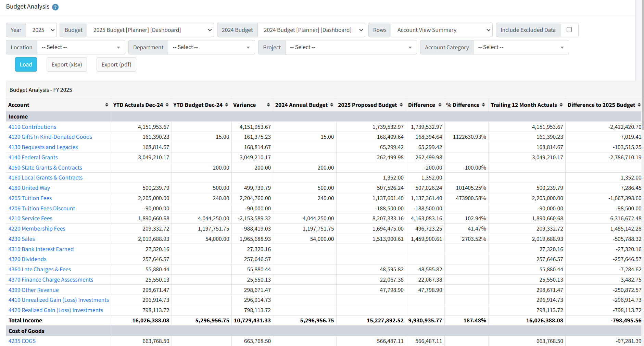
Task: Open 4310 Bank Interest Earned link
Action: point(41,249)
